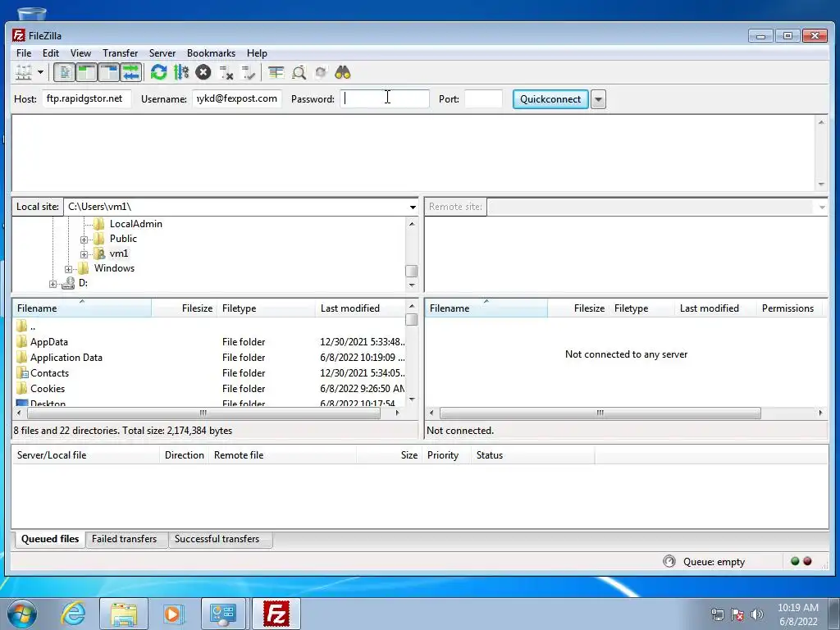Select LocalAdmin folder in tree
Image resolution: width=840 pixels, height=630 pixels.
135,223
